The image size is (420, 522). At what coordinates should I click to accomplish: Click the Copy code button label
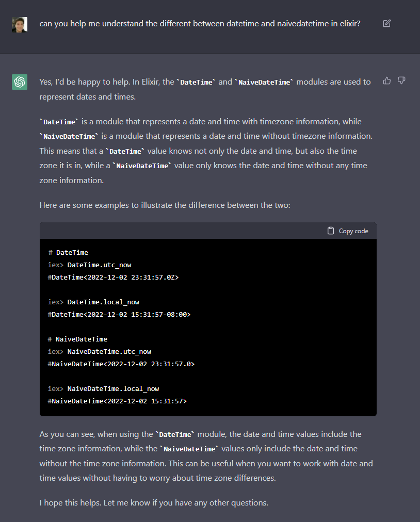pyautogui.click(x=353, y=231)
